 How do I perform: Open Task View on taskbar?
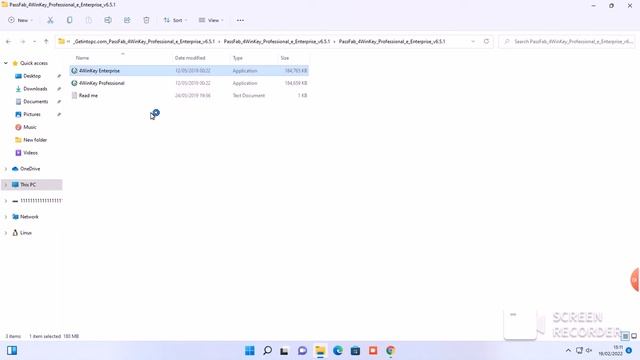[284, 351]
